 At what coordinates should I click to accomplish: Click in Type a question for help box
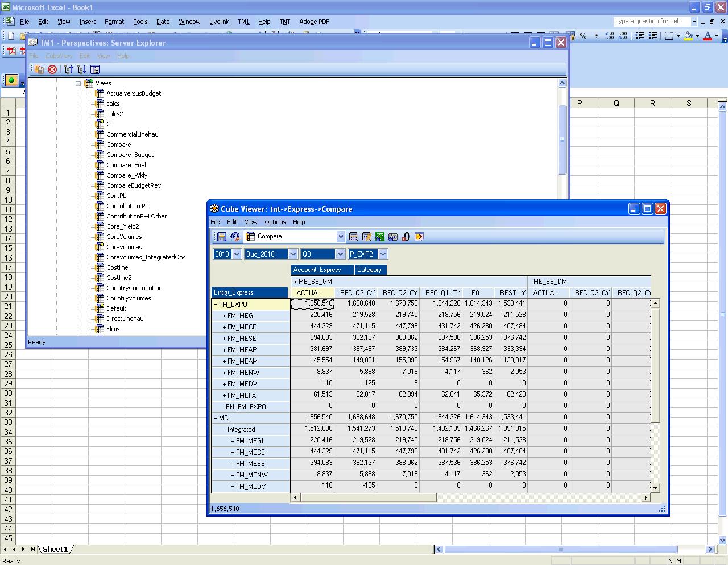click(x=651, y=22)
